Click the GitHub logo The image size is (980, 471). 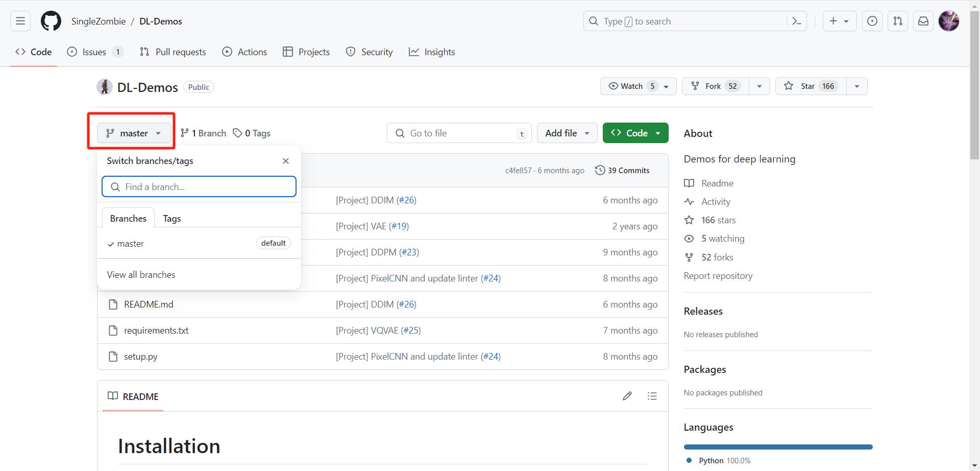click(51, 21)
